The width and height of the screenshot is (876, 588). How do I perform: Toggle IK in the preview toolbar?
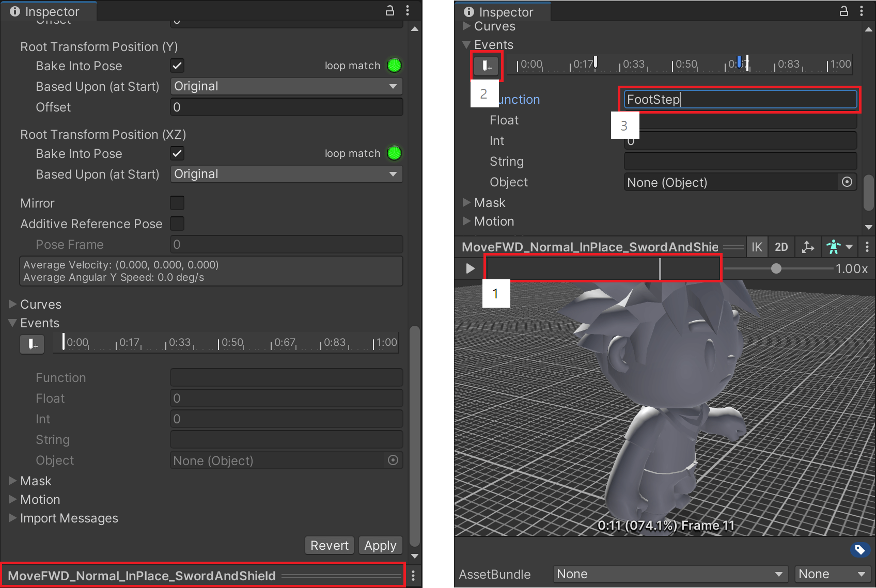(757, 247)
